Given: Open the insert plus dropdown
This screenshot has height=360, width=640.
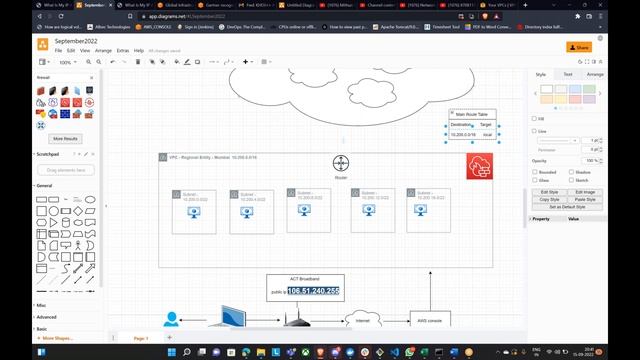Looking at the screenshot, I should [248, 62].
